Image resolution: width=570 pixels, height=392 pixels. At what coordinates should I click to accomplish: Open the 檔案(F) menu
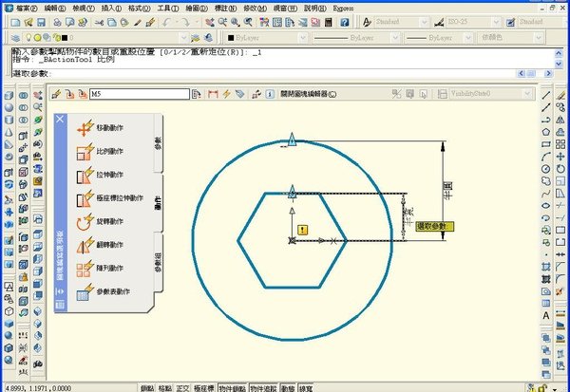pos(27,8)
